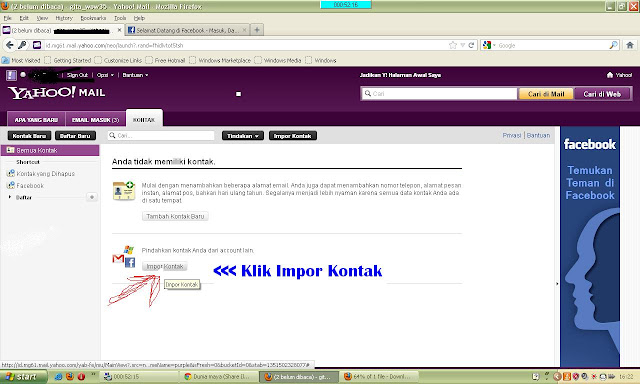640x384 pixels.
Task: Click the Semua Kontak folder icon
Action: (x=10, y=150)
